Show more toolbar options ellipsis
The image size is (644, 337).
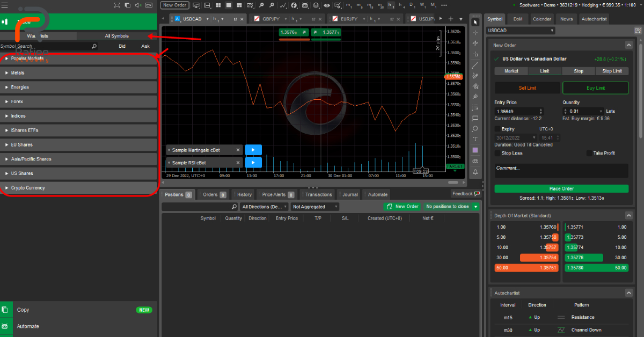(x=443, y=5)
